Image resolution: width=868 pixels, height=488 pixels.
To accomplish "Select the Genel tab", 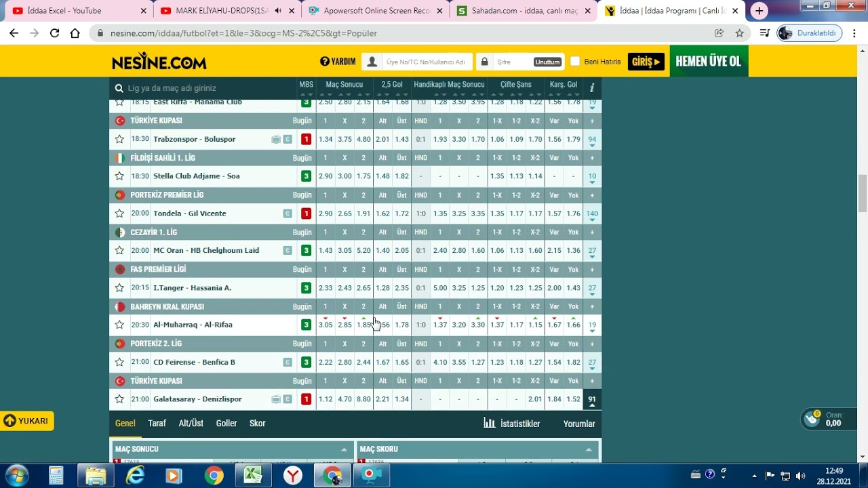I will point(125,423).
